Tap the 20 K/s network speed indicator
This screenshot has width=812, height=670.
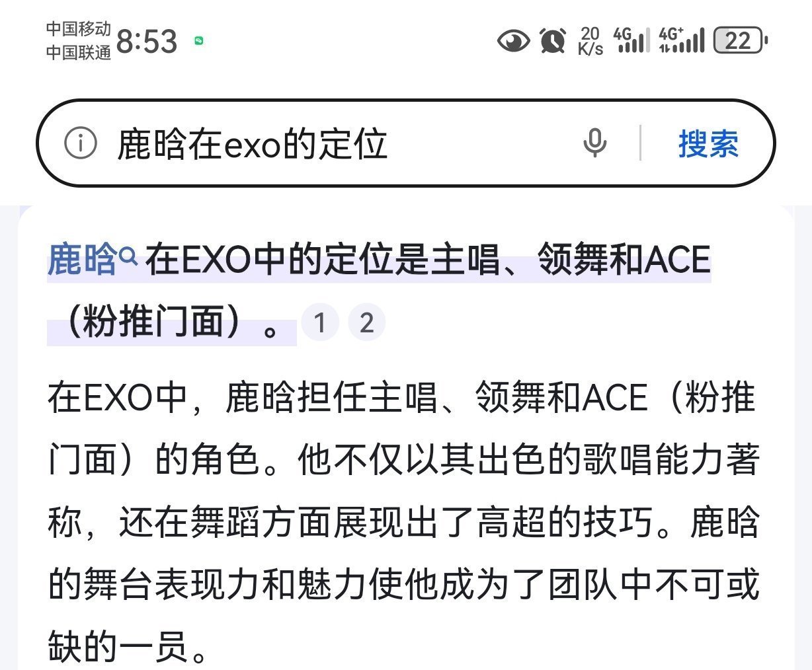click(590, 41)
